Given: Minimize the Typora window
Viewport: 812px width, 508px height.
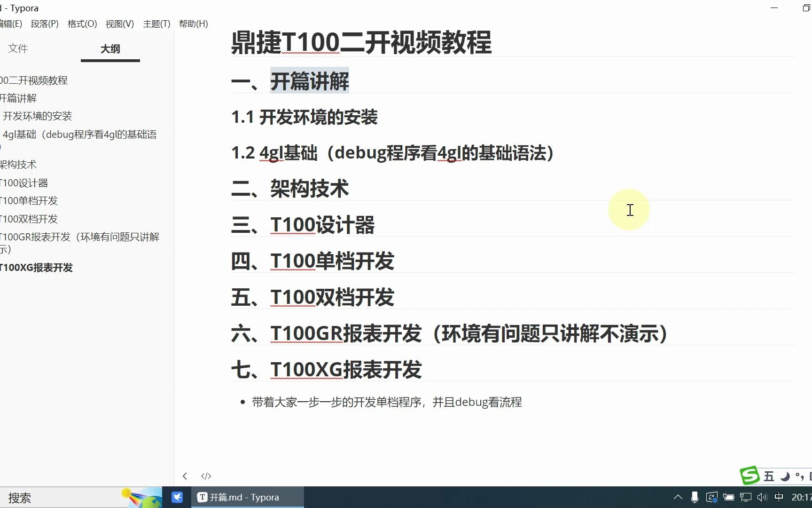Looking at the screenshot, I should click(x=774, y=8).
